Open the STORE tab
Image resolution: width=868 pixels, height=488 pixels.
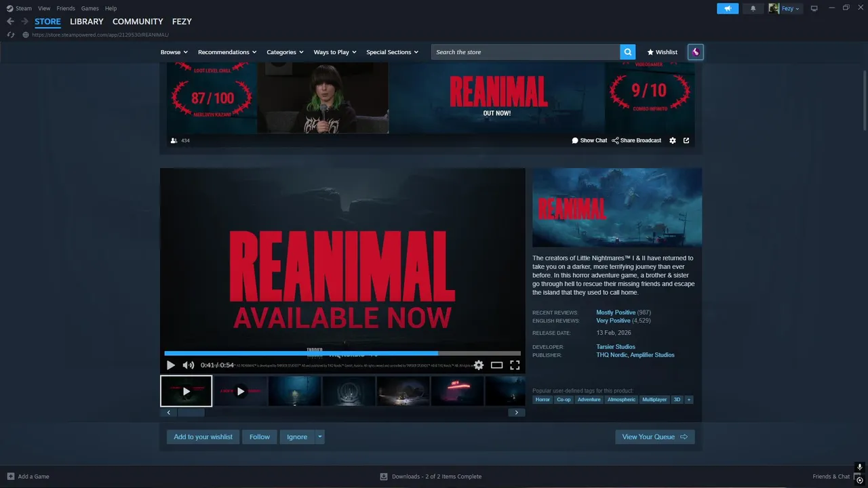[47, 22]
